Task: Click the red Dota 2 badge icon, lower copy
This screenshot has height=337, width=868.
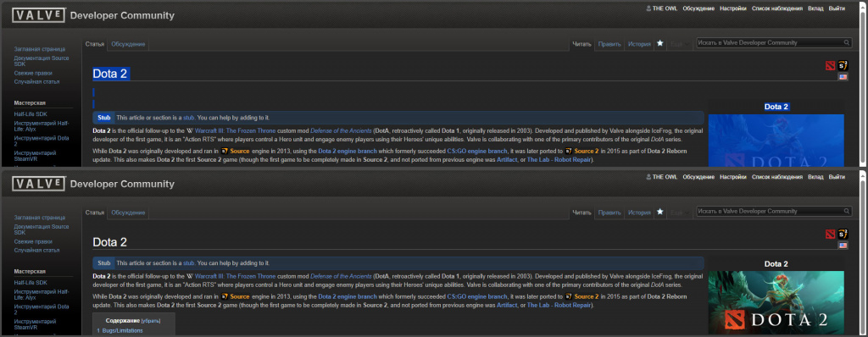Action: (830, 234)
